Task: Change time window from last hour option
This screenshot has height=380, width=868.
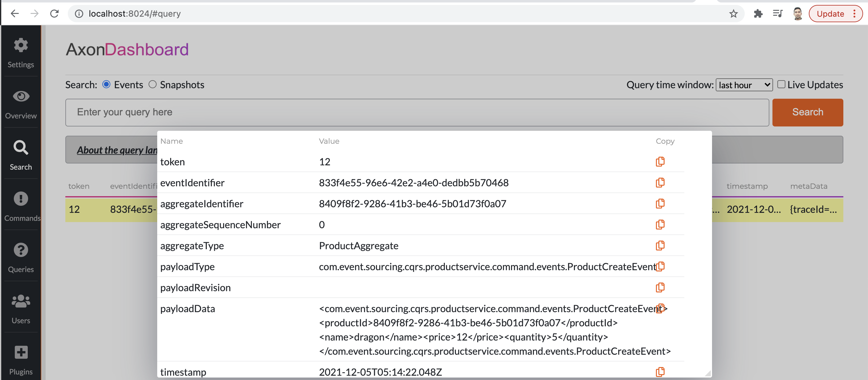Action: [x=744, y=85]
